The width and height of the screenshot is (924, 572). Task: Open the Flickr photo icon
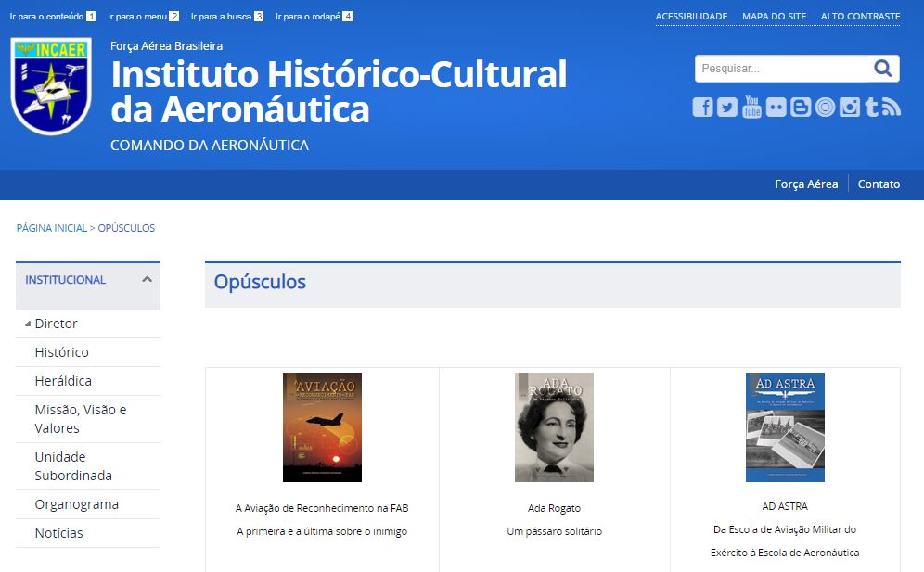[x=776, y=108]
